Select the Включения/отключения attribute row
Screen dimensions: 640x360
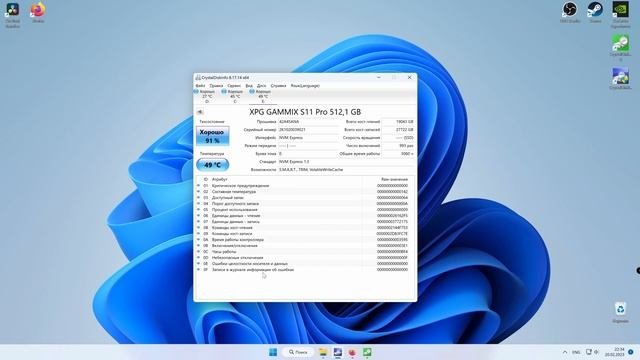point(305,246)
